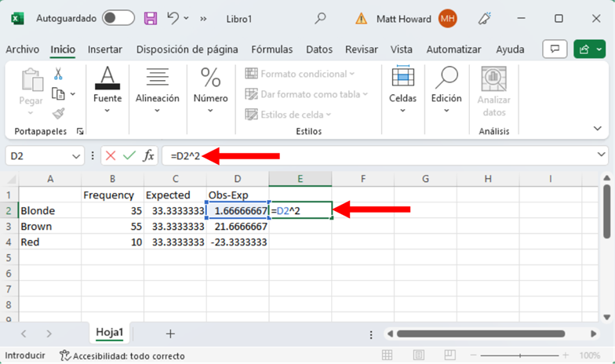Click the search magnifier in title bar

pos(320,18)
